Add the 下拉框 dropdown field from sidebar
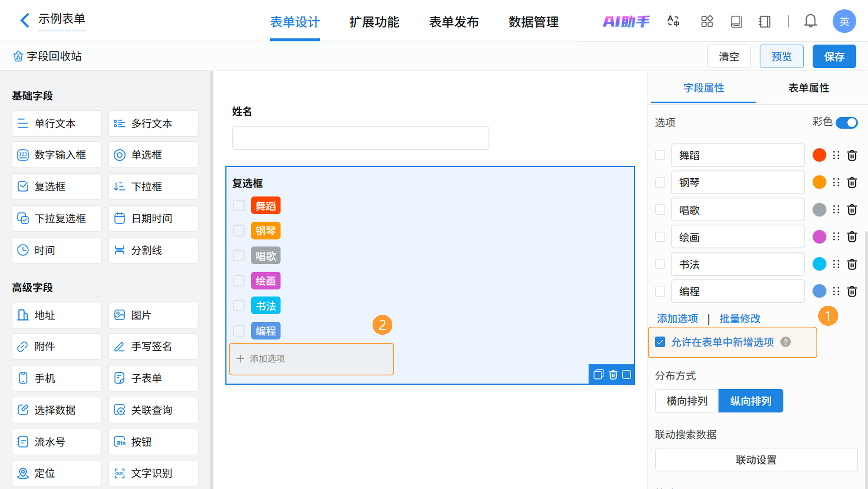The width and height of the screenshot is (868, 489). tap(153, 187)
